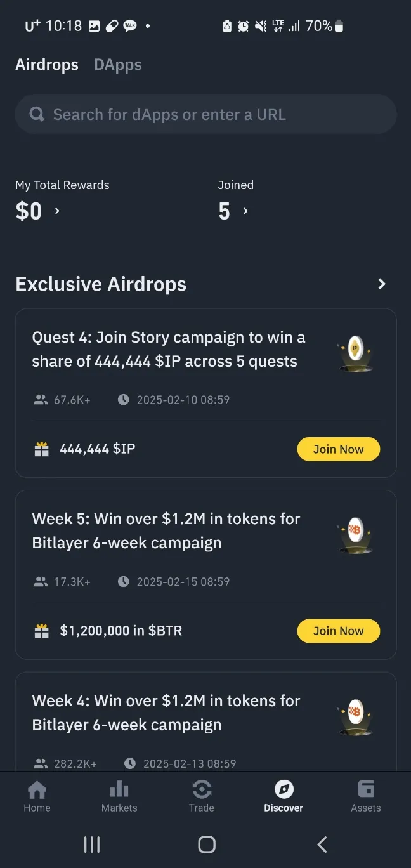Open the Home tab icon
Viewport: 411px width, 868px height.
coord(37,790)
